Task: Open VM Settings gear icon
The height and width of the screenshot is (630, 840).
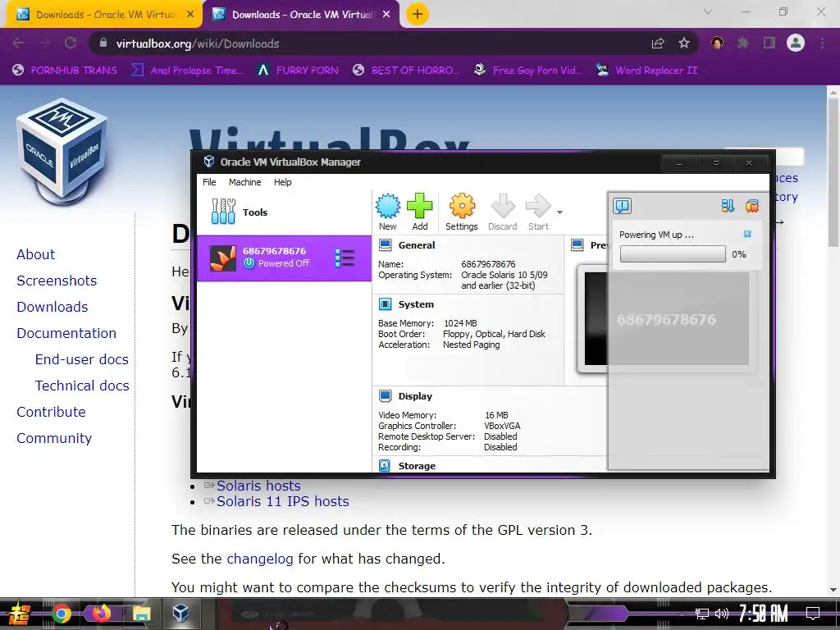Action: 462,206
